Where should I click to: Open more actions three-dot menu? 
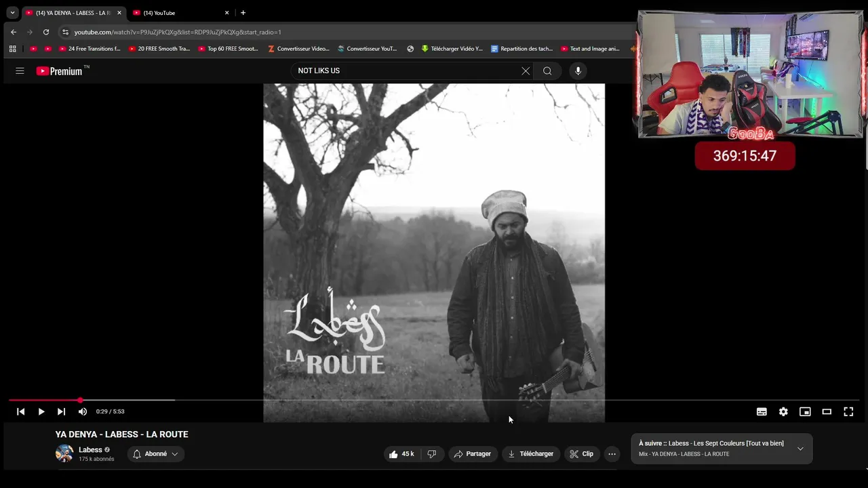612,454
